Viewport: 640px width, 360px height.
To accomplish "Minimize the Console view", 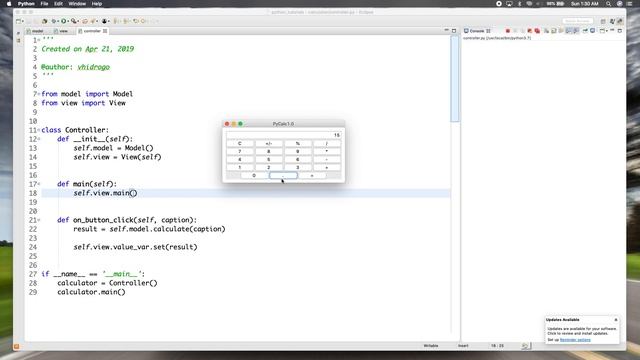I will tap(612, 31).
